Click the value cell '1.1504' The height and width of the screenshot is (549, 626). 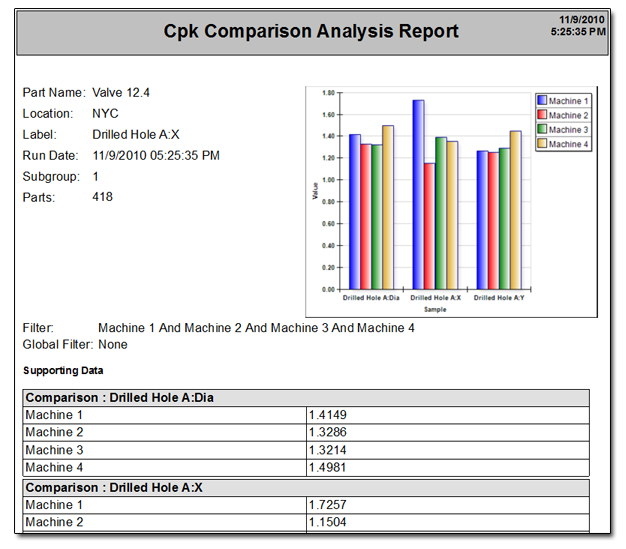[448, 522]
